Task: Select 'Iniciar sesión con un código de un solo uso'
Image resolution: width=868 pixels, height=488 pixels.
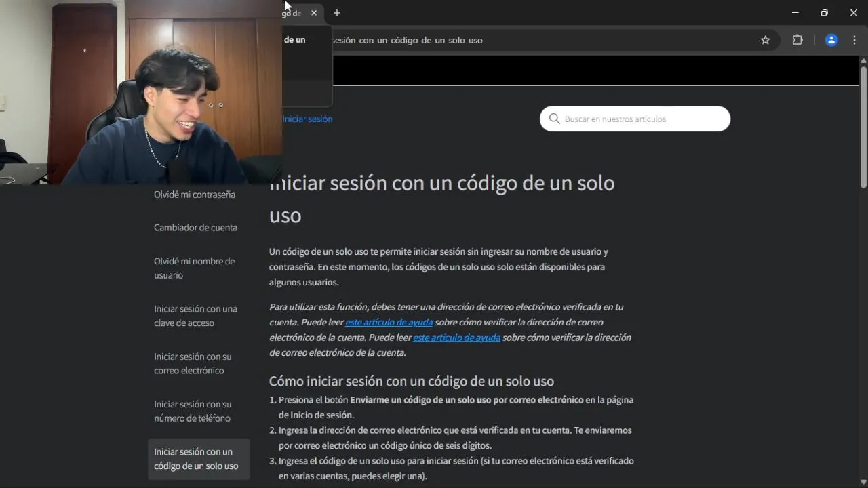Action: coord(199,459)
